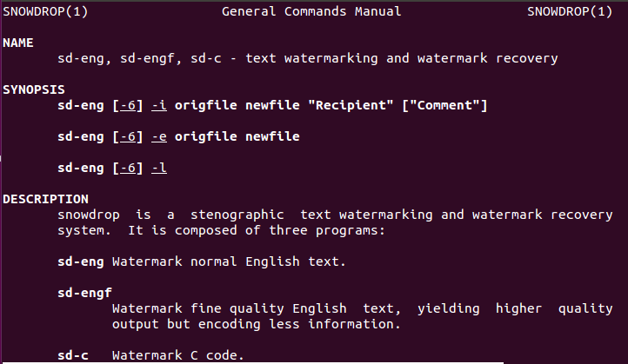Click the "Recipient" argument text

[x=351, y=105]
